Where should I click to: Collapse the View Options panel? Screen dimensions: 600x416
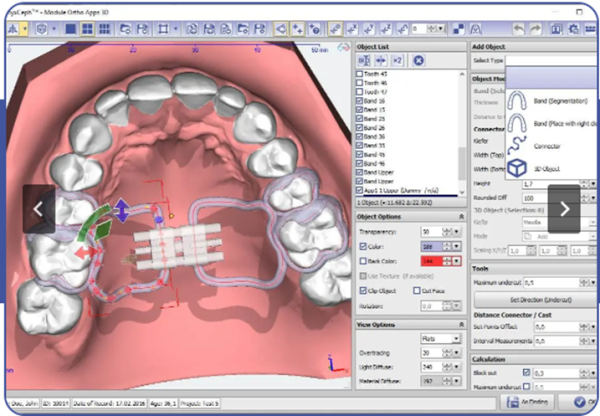pyautogui.click(x=461, y=325)
